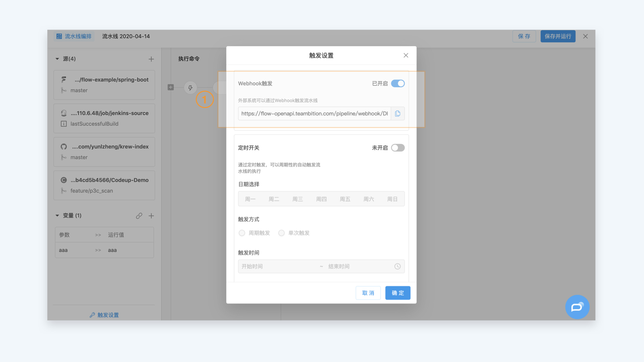This screenshot has width=644, height=362.
Task: Open the yunlzheng/krew-index source card
Action: click(x=104, y=152)
